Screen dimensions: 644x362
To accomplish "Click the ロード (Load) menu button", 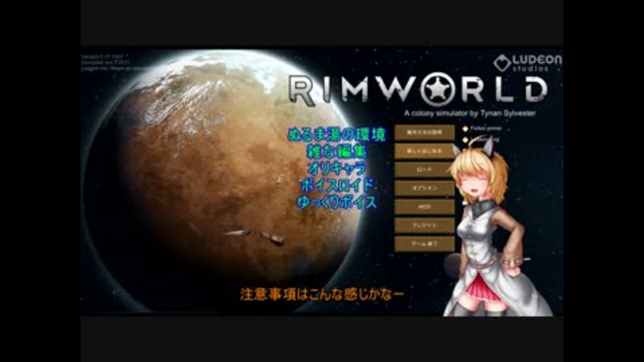I will pyautogui.click(x=425, y=170).
